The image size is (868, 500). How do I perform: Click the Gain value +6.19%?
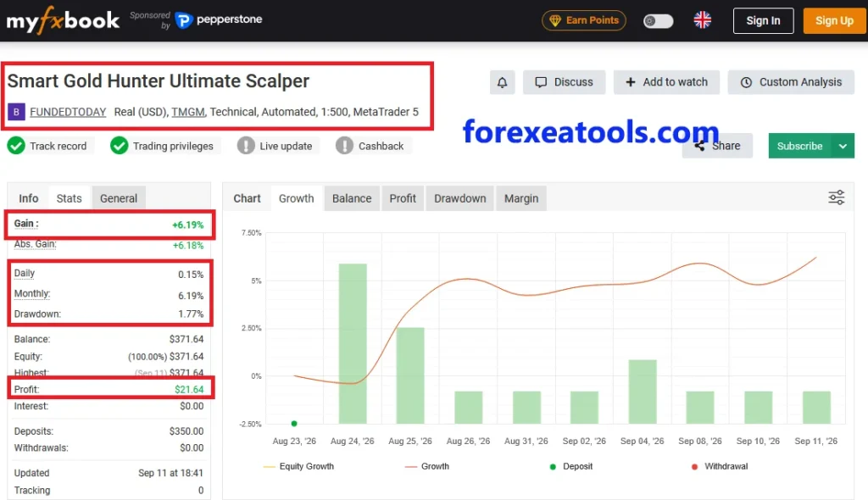point(187,225)
